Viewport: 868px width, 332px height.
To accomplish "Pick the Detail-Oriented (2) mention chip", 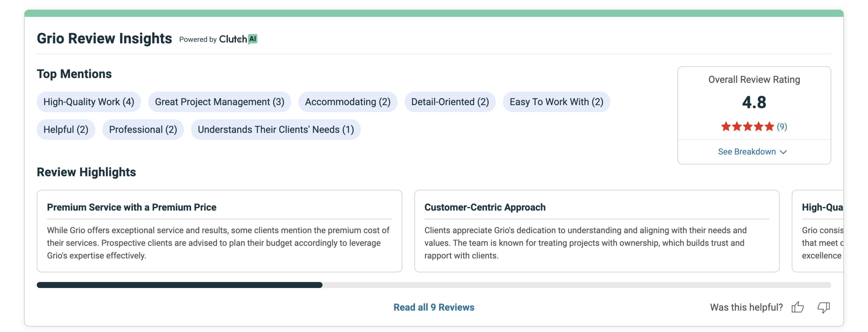I will [450, 102].
